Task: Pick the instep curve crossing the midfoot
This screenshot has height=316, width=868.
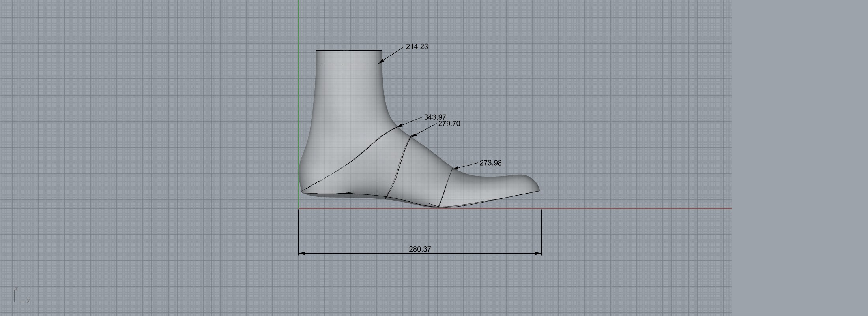Action: tap(398, 166)
